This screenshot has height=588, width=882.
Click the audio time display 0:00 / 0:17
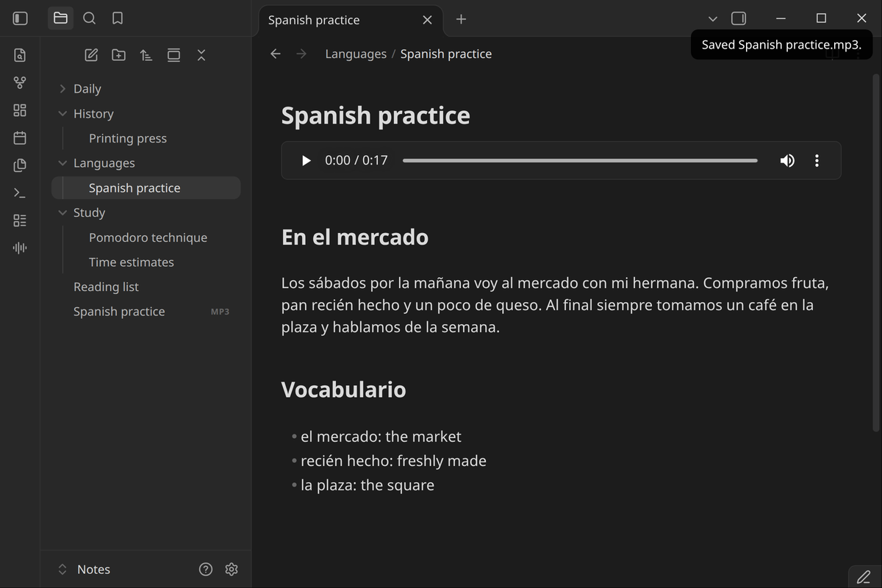(x=356, y=160)
